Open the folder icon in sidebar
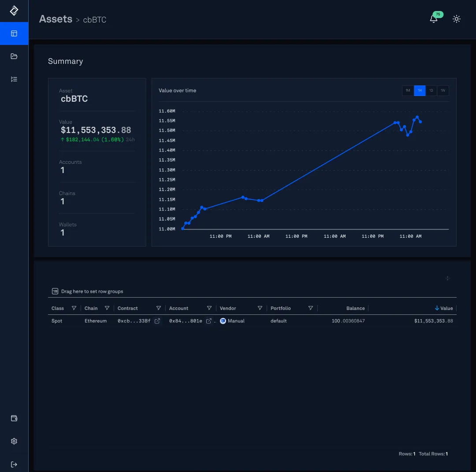The height and width of the screenshot is (472, 476). pos(14,56)
